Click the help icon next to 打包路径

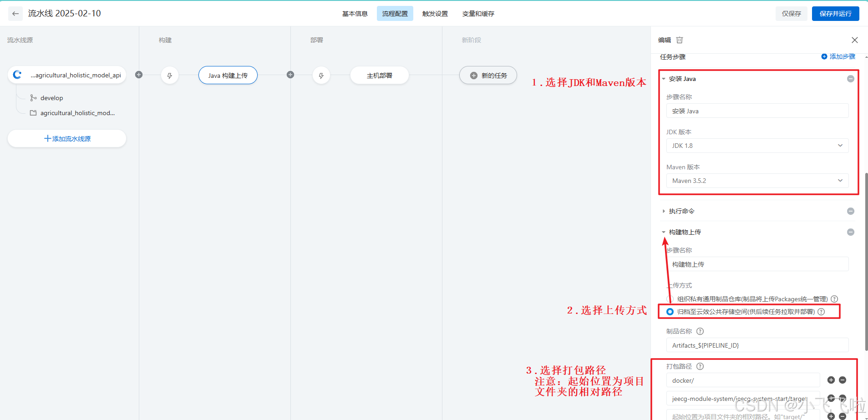point(700,366)
